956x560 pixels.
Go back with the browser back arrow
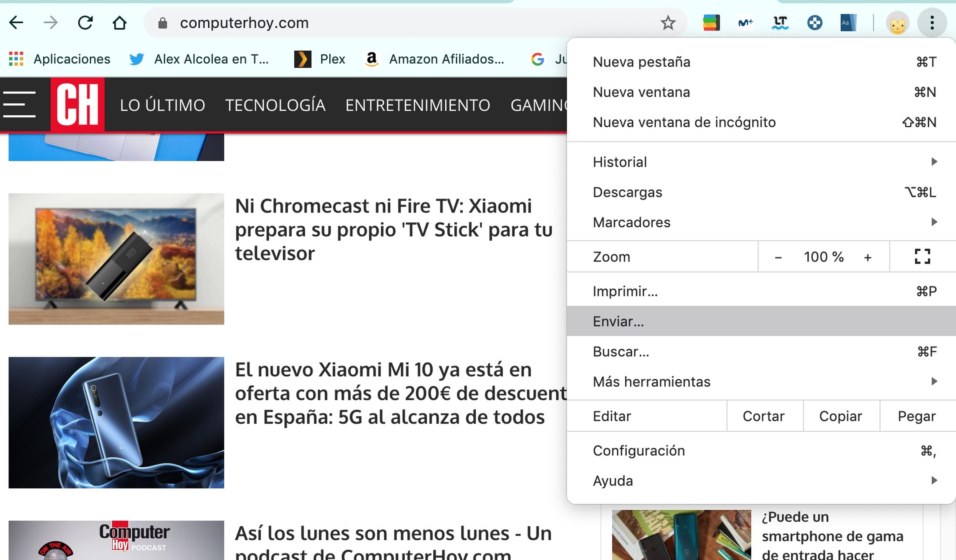[16, 23]
